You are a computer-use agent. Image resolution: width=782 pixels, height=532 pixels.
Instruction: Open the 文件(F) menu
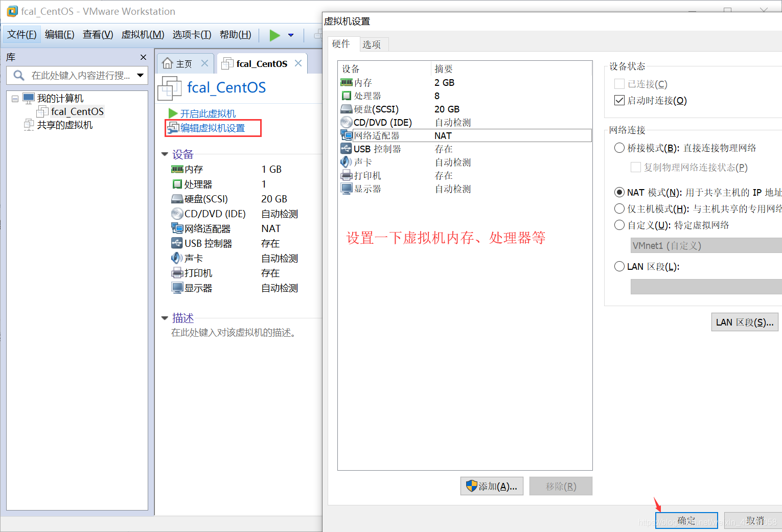(22, 34)
